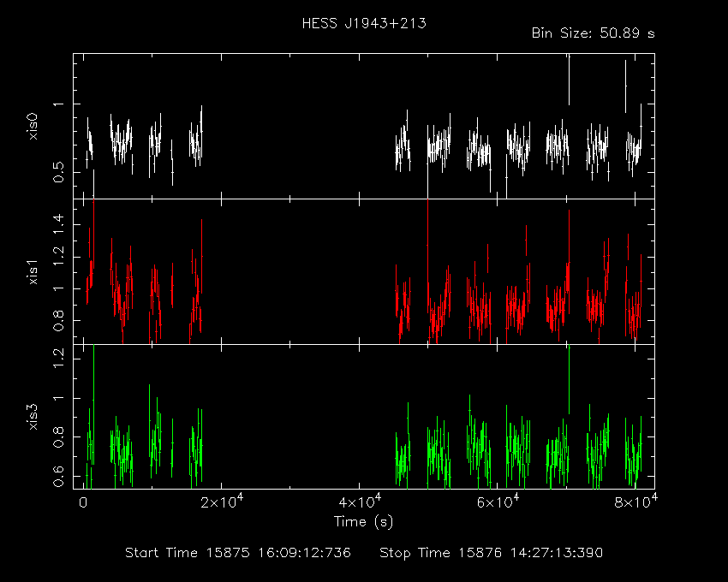The image size is (728, 582).
Task: Click the 1.4 tick label on xis1 panel
Action: [58, 224]
